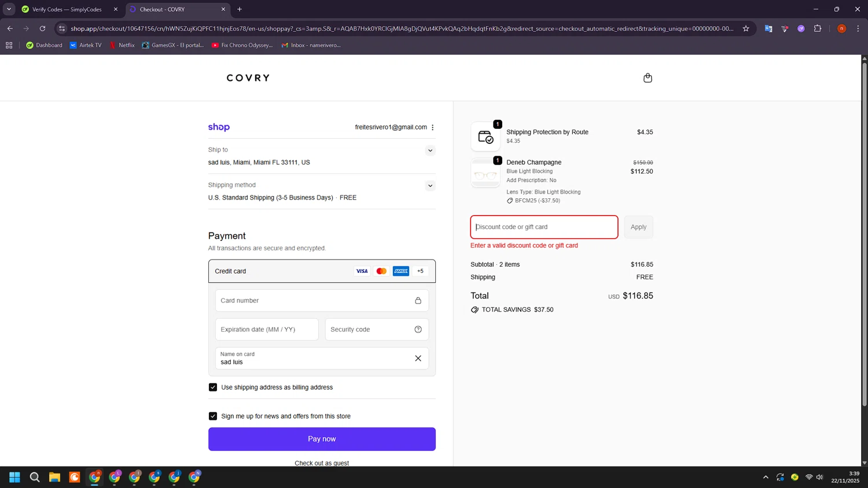
Task: Click Check out as guest link
Action: coord(322,463)
